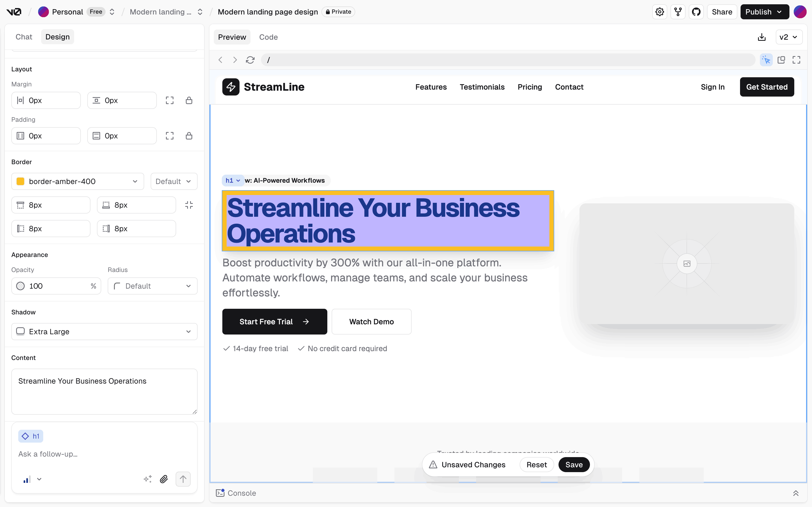Toggle the element selector cursor tool
This screenshot has height=507, width=812.
(766, 60)
